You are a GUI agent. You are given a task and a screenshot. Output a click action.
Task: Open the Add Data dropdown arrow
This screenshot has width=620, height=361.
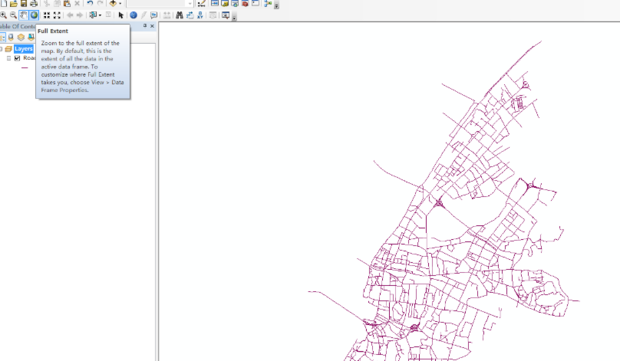120,4
